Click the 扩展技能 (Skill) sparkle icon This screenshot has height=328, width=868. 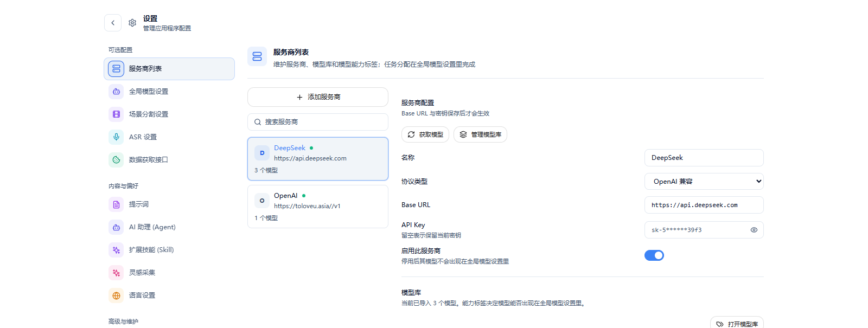[x=116, y=250]
